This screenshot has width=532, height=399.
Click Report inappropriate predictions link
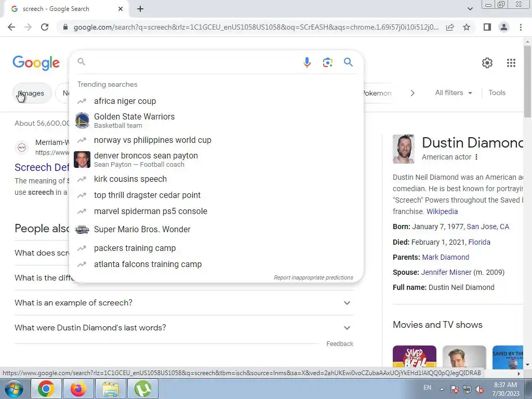(313, 277)
